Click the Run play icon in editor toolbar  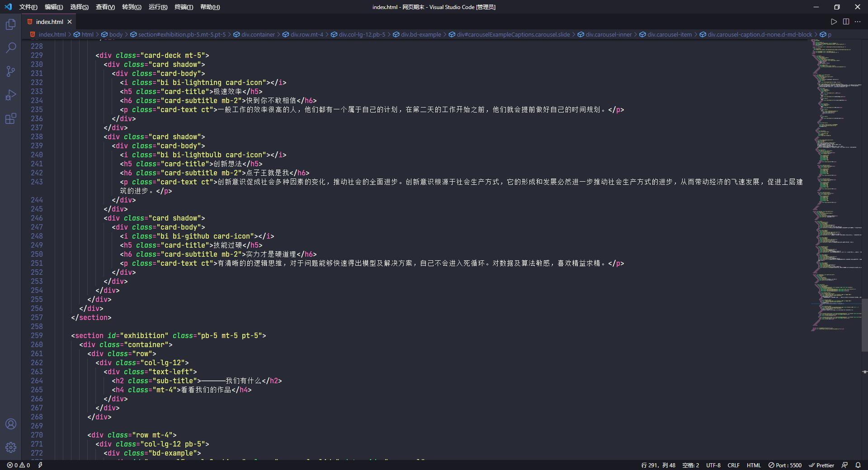(834, 22)
